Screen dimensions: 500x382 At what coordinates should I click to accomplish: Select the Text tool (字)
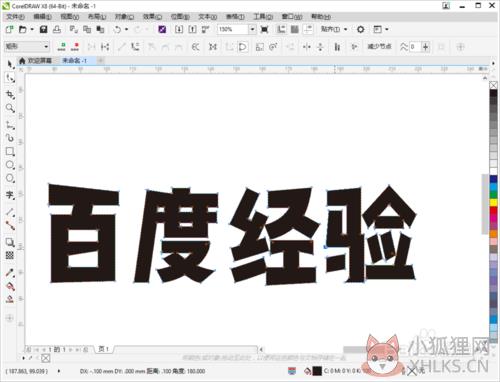[10, 195]
